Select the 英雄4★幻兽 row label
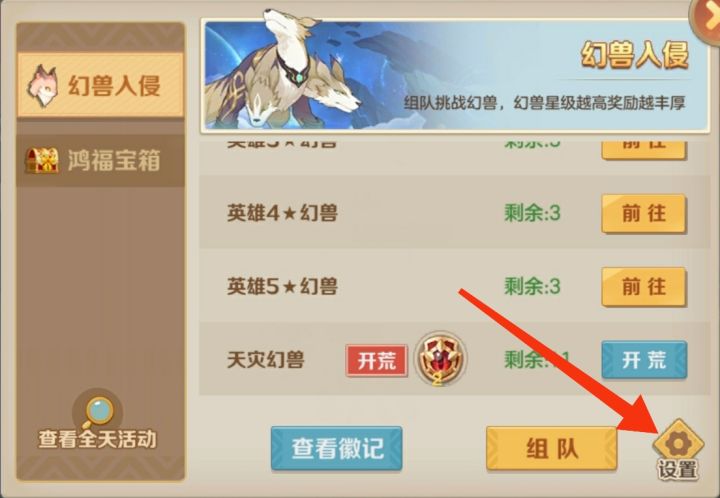 [x=282, y=213]
